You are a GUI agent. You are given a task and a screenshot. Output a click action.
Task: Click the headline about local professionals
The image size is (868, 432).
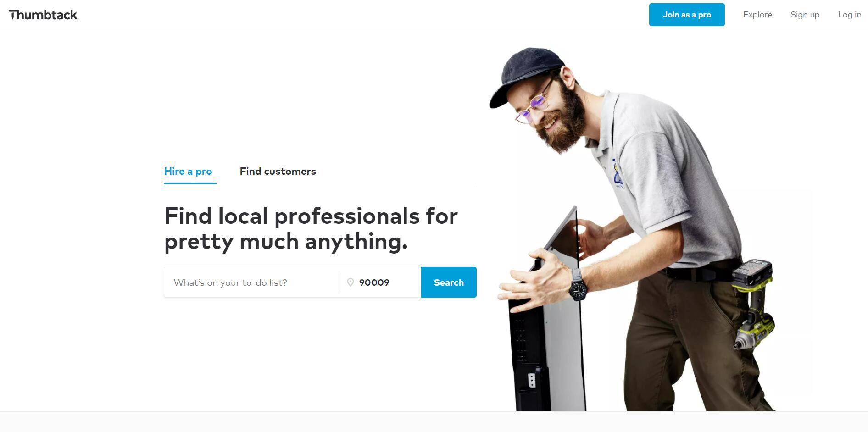coord(311,228)
